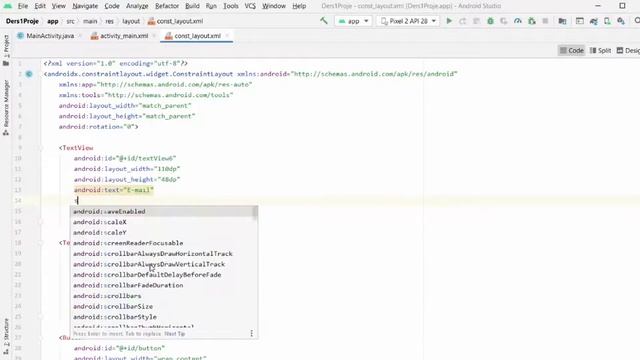The height and width of the screenshot is (360, 640).
Task: Open the SDK Manager icon
Action: click(621, 21)
